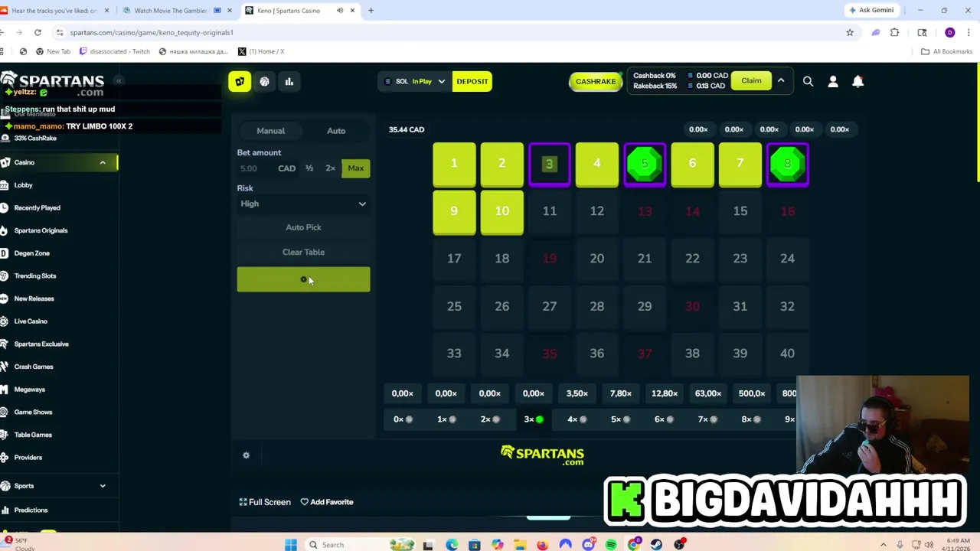The image size is (980, 551).
Task: Click Clear Table
Action: coord(303,252)
